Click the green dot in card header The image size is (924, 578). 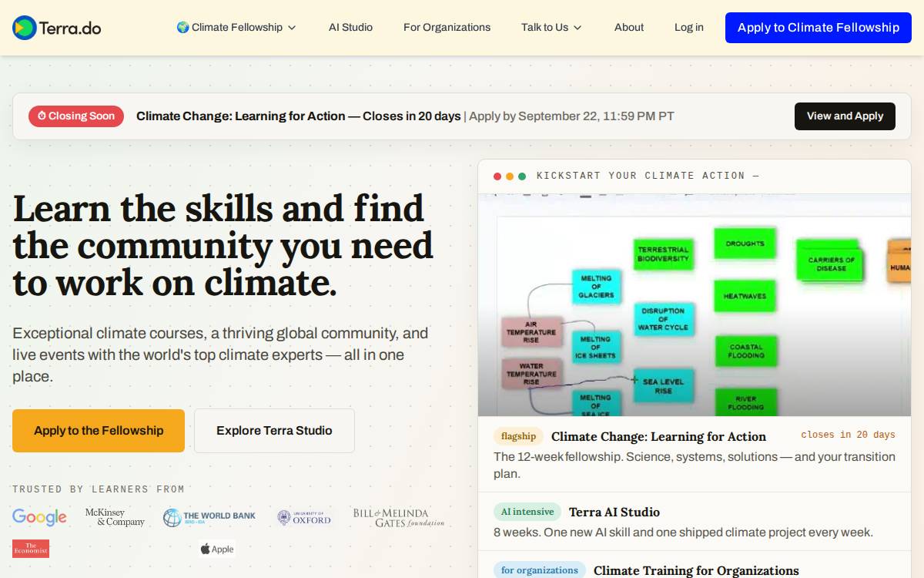522,176
